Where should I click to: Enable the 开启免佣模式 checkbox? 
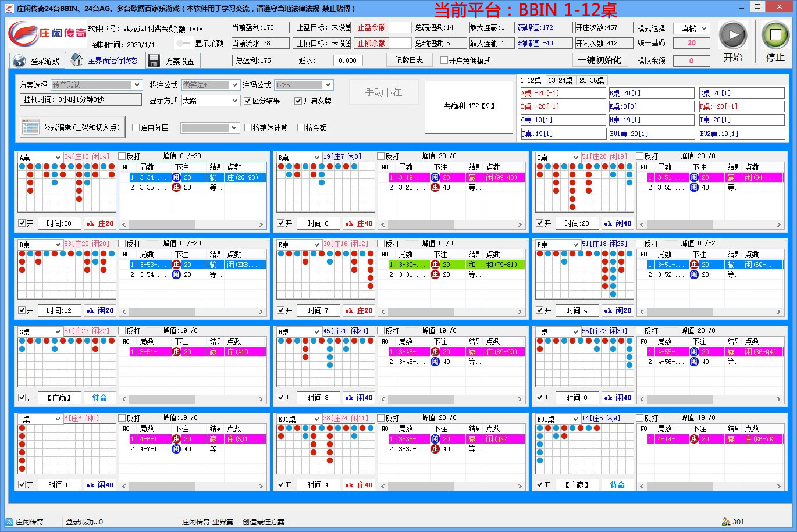tap(444, 60)
